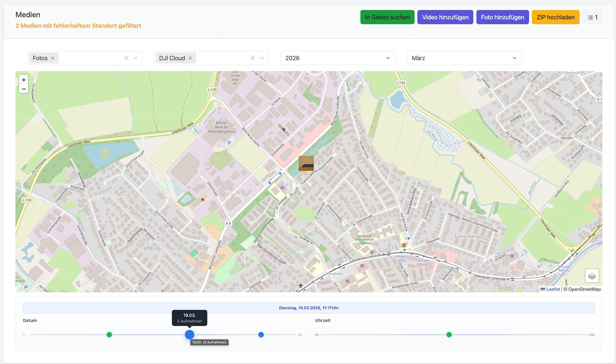Image resolution: width=616 pixels, height=364 pixels.
Task: Click ZIP hochladen button
Action: (x=555, y=17)
